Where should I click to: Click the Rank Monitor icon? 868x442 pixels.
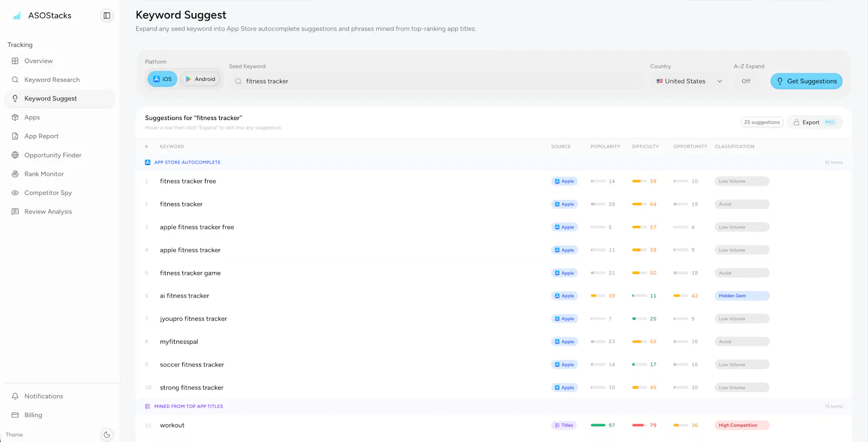[15, 174]
